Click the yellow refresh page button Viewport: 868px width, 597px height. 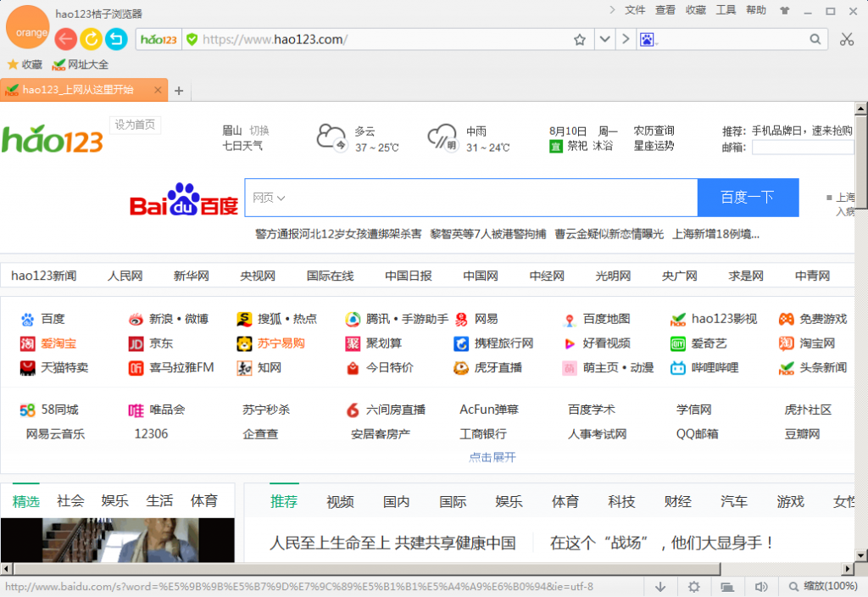click(91, 39)
